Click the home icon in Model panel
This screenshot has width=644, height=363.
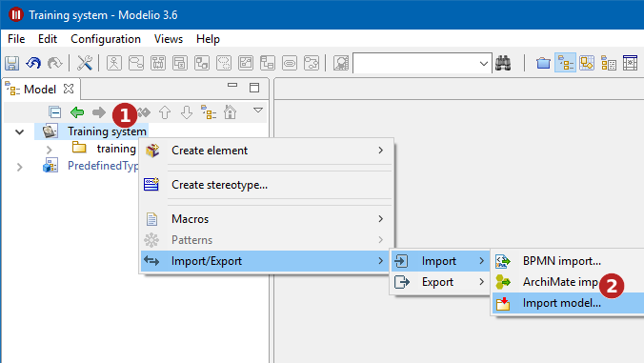pyautogui.click(x=230, y=111)
